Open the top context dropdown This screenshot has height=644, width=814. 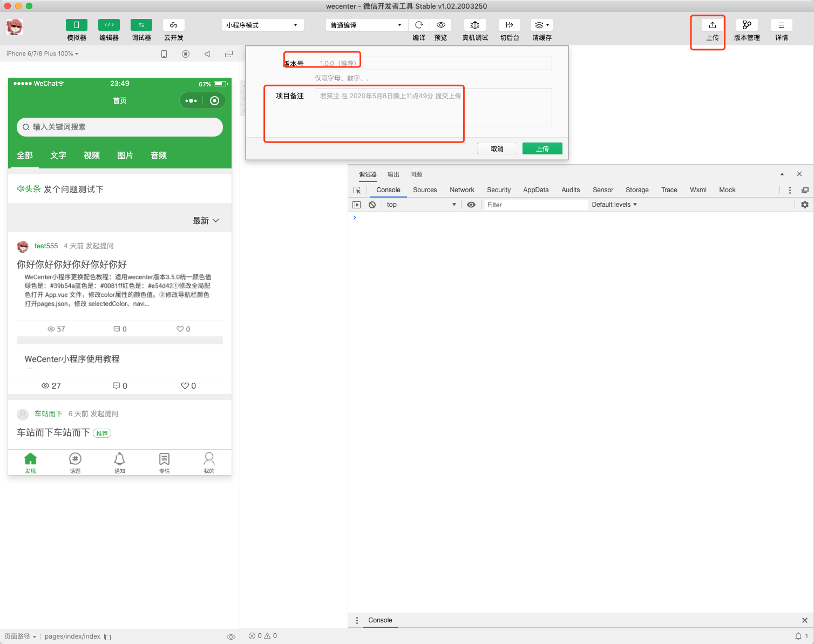(421, 205)
